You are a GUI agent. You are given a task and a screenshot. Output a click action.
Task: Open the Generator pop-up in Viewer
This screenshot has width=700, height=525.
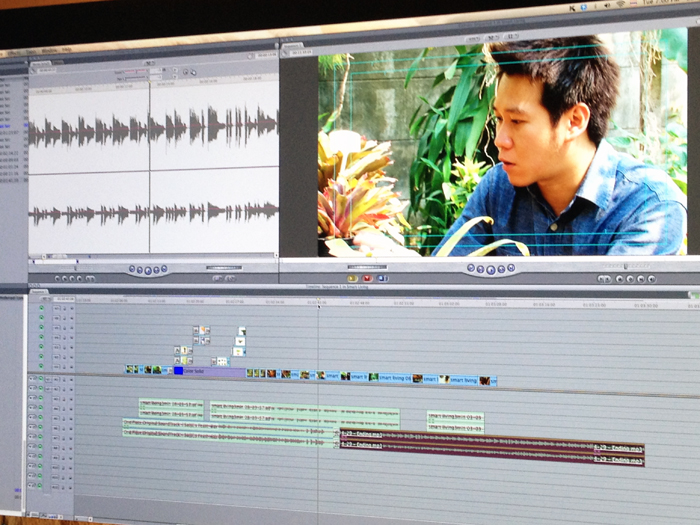(230, 278)
